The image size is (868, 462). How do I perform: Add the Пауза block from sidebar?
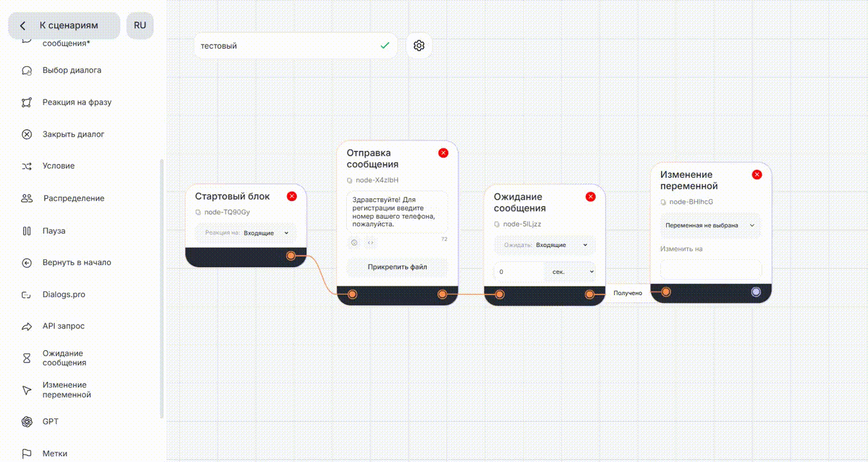[x=53, y=231]
